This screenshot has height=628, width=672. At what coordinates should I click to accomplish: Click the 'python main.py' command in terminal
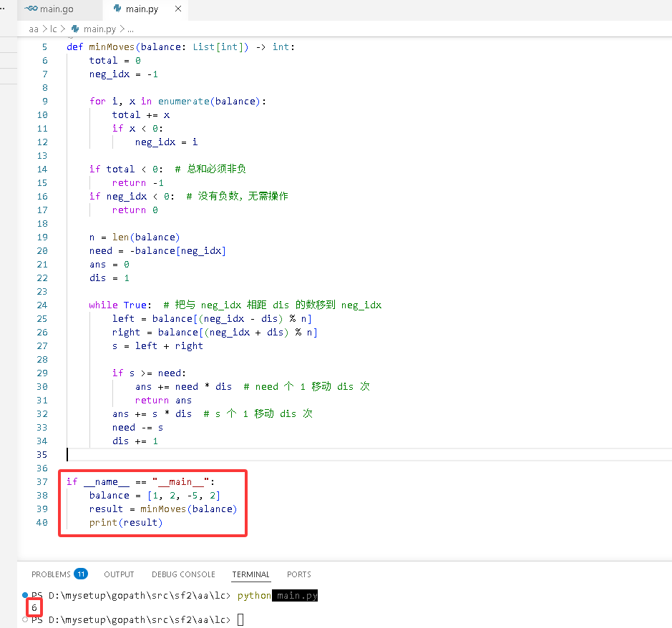click(x=277, y=596)
